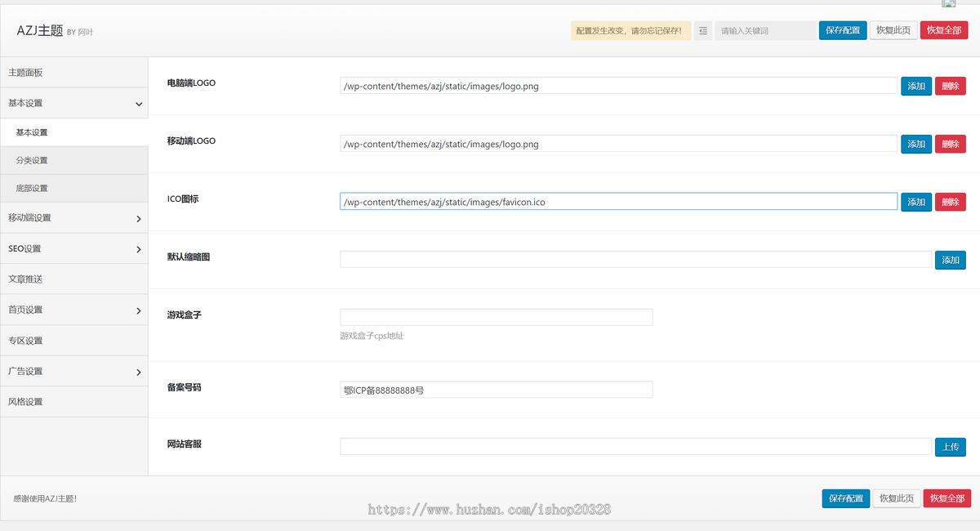This screenshot has height=531, width=980.
Task: Click 保存配置 in the top header
Action: click(x=843, y=30)
